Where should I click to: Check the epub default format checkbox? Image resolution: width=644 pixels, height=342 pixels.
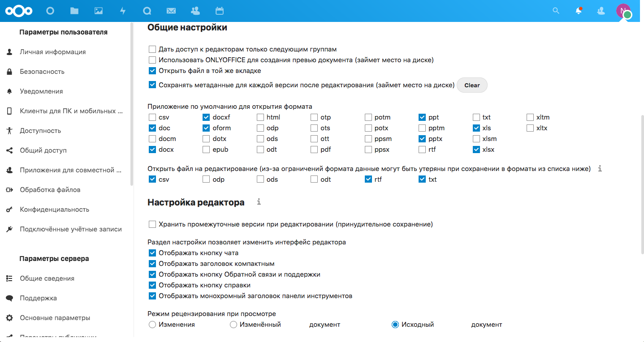pyautogui.click(x=206, y=150)
